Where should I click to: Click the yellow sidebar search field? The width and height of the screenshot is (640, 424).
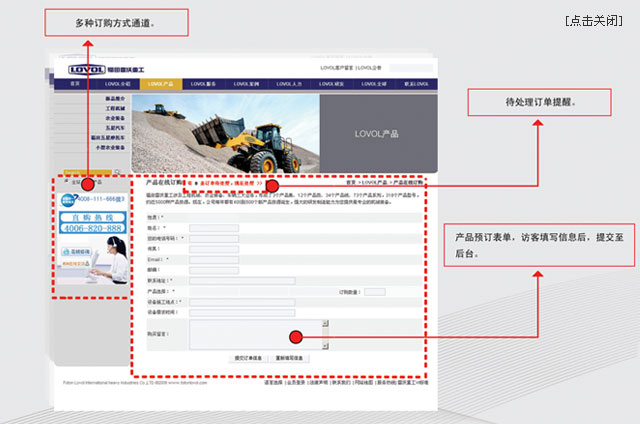coord(88,172)
